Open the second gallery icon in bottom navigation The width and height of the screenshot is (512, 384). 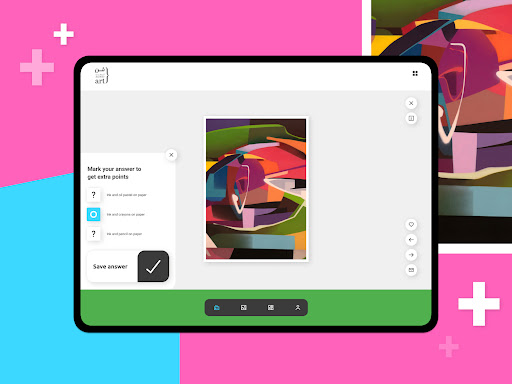point(244,307)
